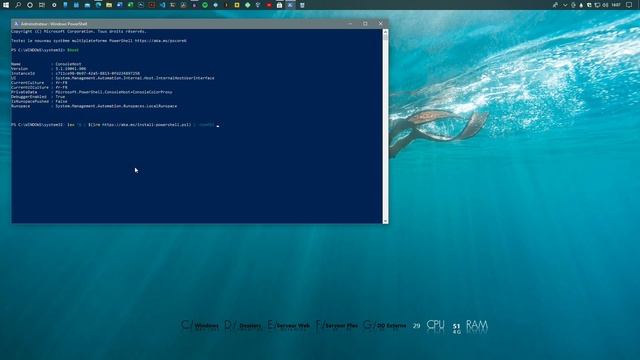Show hidden system tray icons chevron
This screenshot has height=360, width=640.
565,5
